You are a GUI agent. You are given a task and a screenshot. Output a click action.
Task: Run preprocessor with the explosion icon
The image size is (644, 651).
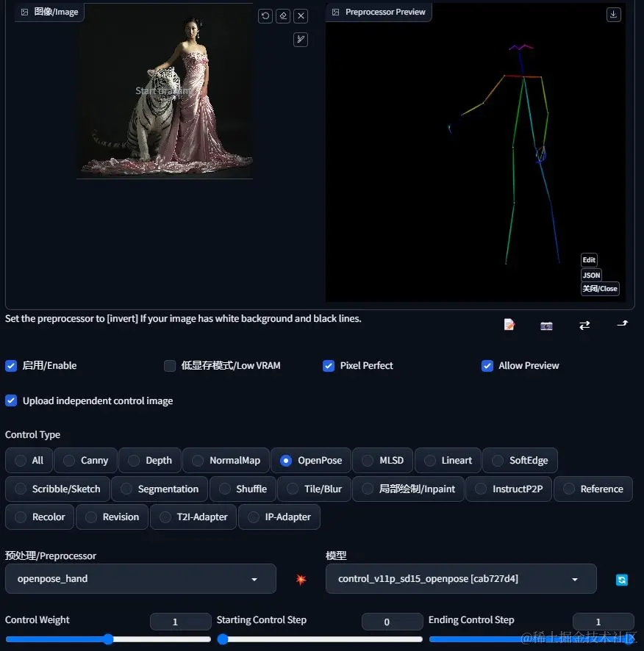pyautogui.click(x=301, y=579)
